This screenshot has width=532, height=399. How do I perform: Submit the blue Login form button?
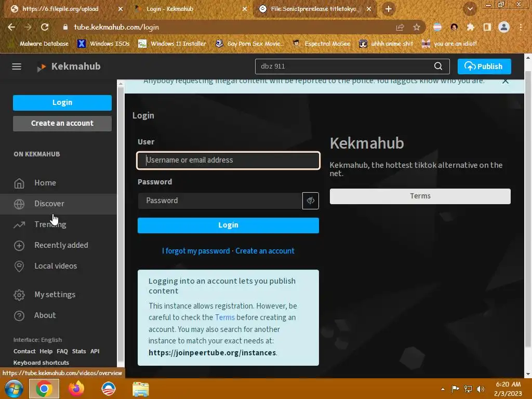pyautogui.click(x=228, y=225)
